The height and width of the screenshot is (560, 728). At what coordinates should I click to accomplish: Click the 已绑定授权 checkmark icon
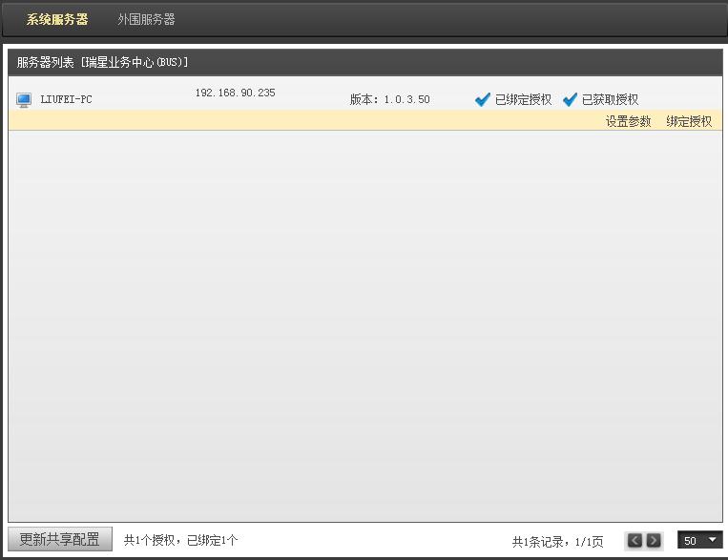[x=483, y=99]
